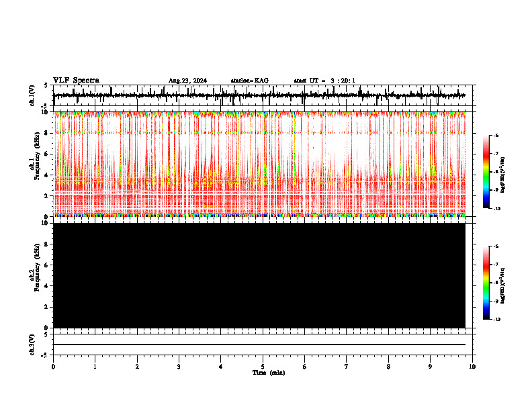Viewport: 532px width, 411px height.
Task: Click time axis tick label "8"
Action: tap(388, 367)
